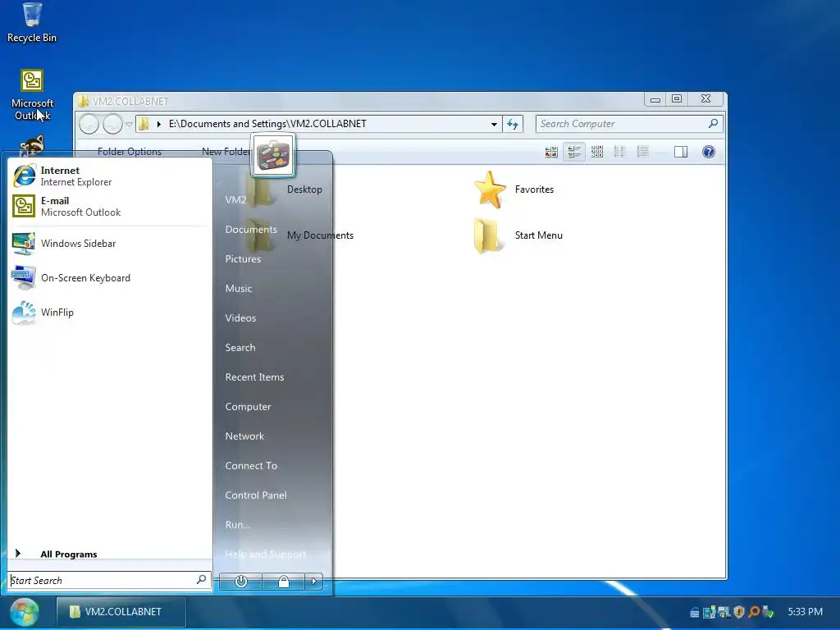The image size is (840, 630).
Task: Click the Explorer address path text
Action: 267,124
